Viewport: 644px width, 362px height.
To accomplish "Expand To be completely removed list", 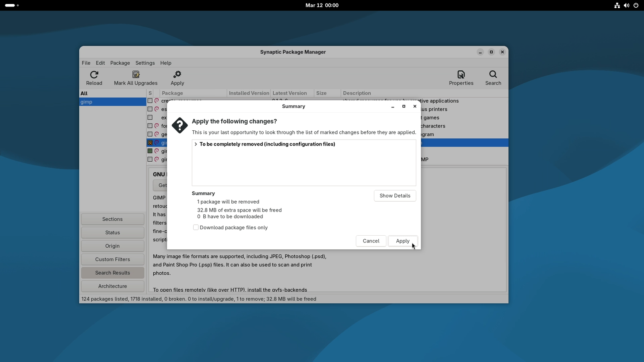I will pyautogui.click(x=196, y=144).
